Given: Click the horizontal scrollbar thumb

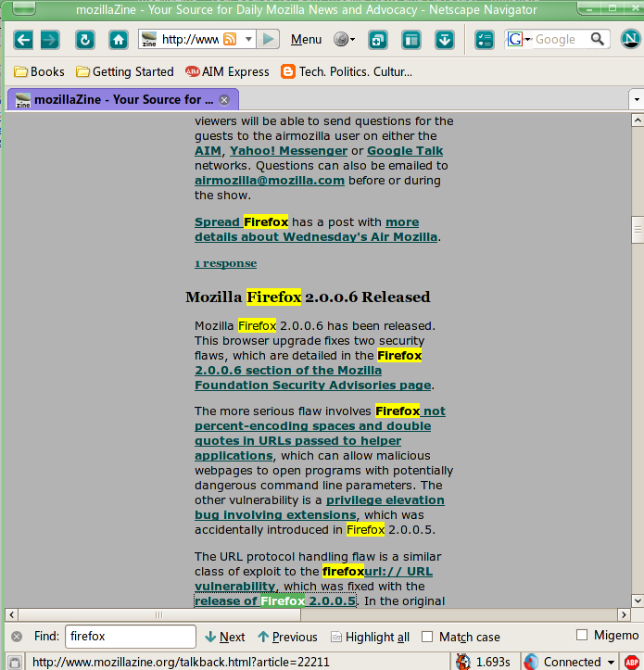Looking at the screenshot, I should (x=159, y=615).
